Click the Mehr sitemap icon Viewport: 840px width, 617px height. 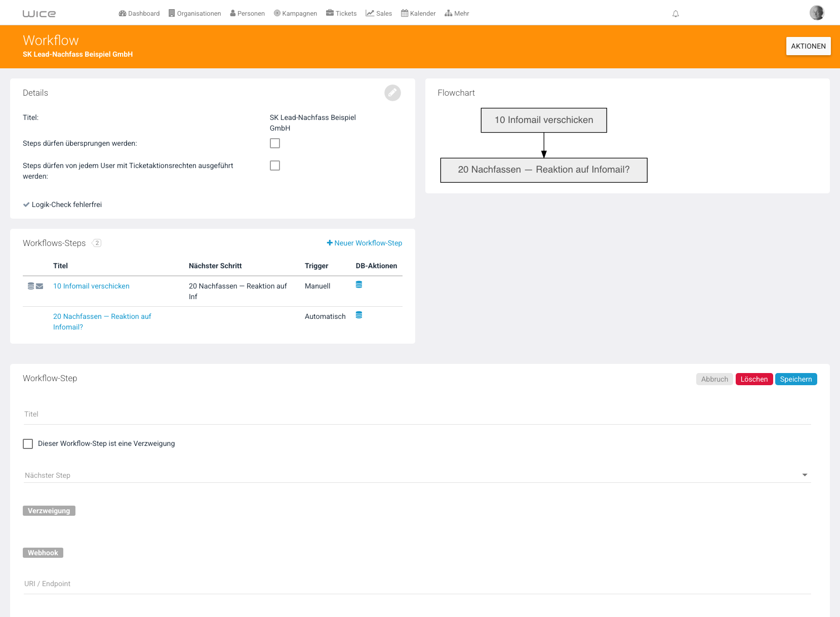click(x=449, y=13)
